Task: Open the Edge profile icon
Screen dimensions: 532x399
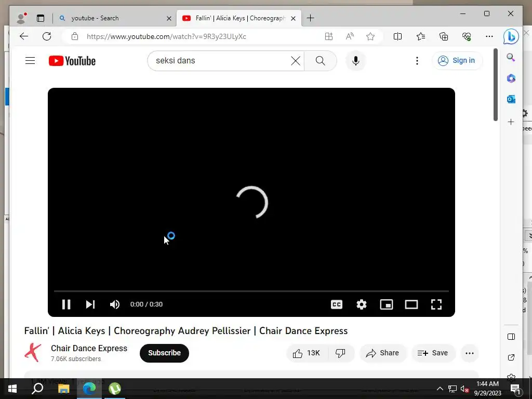Action: pos(22,18)
